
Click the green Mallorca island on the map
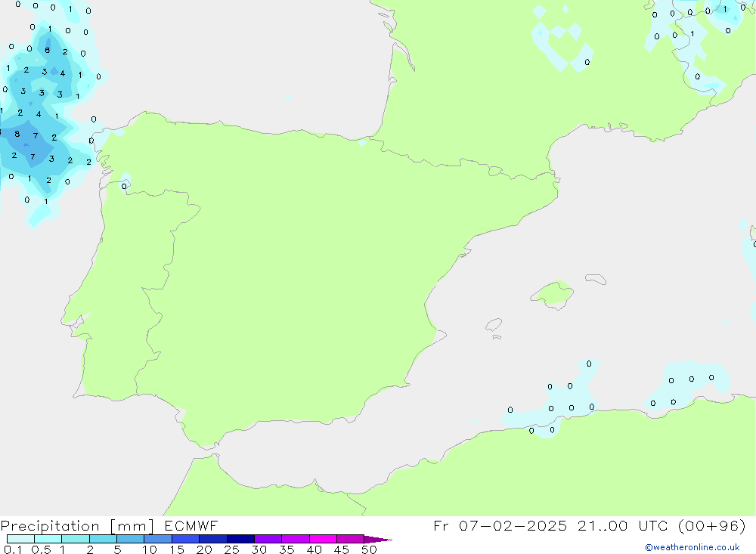[553, 294]
